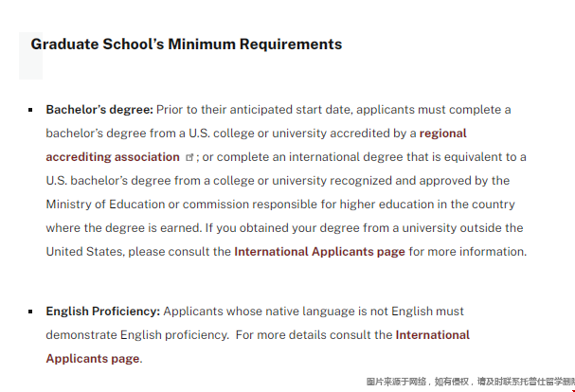This screenshot has width=575, height=392.
Task: Click 'International' link in English Proficiency paragraph
Action: tap(433, 335)
